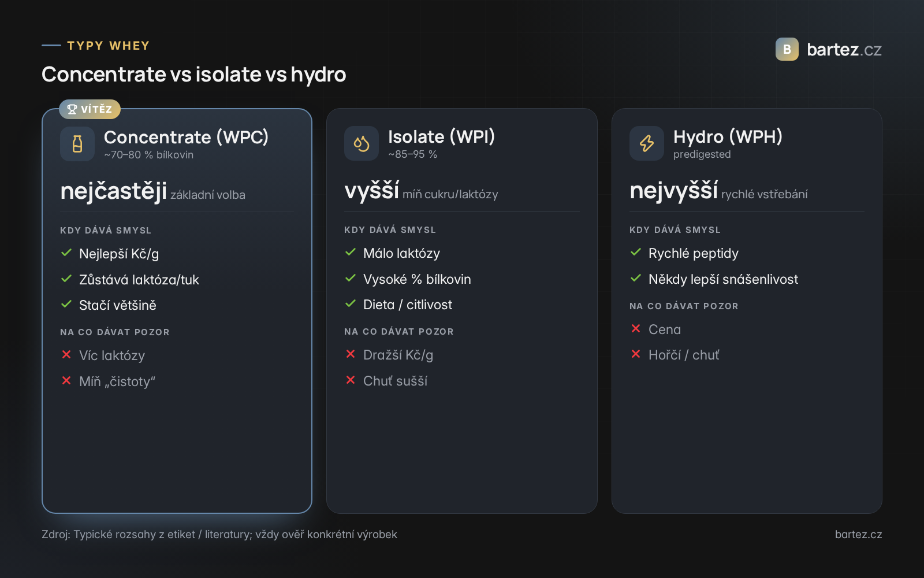The width and height of the screenshot is (924, 578).
Task: Click the check mark next to Dieta / citlivost
Action: pos(351,303)
